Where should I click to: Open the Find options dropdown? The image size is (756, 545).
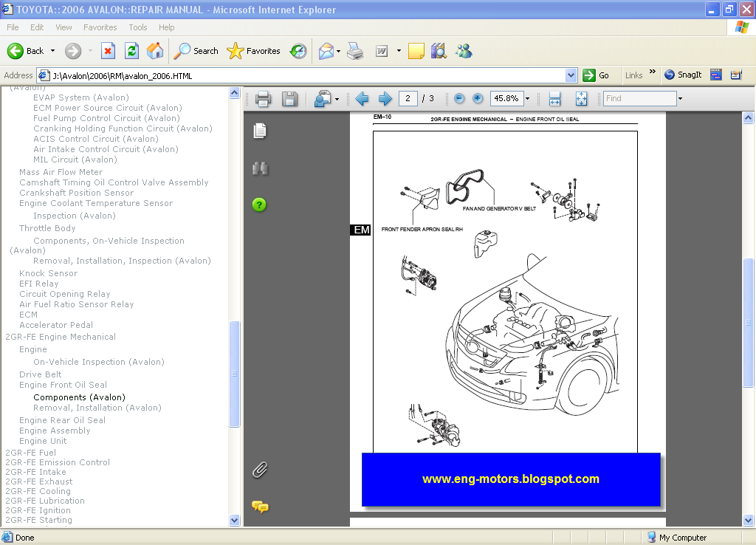point(680,98)
